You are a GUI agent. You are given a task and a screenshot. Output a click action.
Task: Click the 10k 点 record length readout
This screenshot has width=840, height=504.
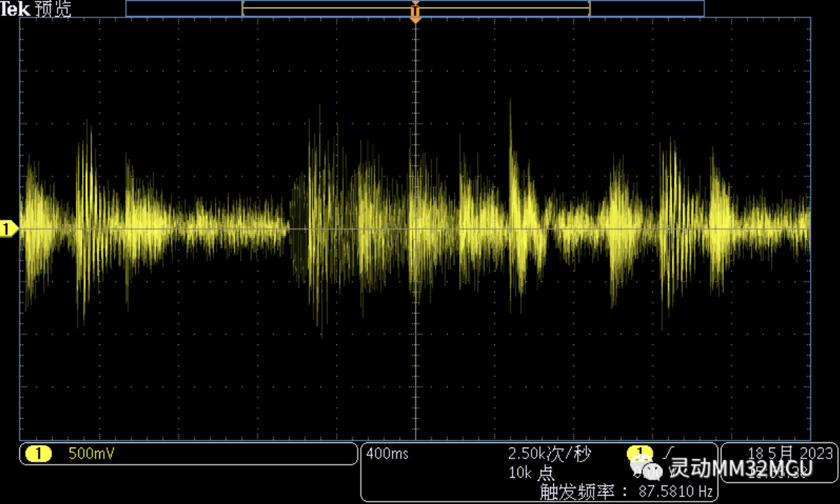(x=532, y=473)
